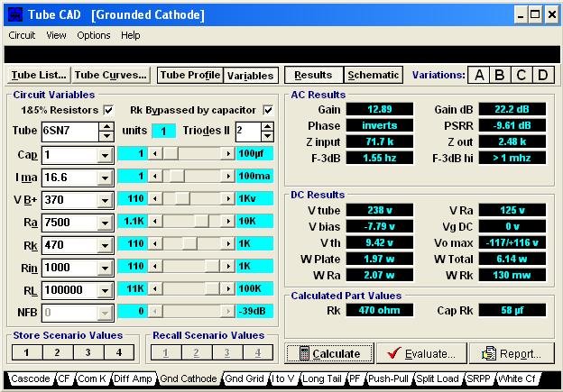Image resolution: width=563 pixels, height=392 pixels.
Task: Store scenario values in slot 3
Action: pos(88,352)
